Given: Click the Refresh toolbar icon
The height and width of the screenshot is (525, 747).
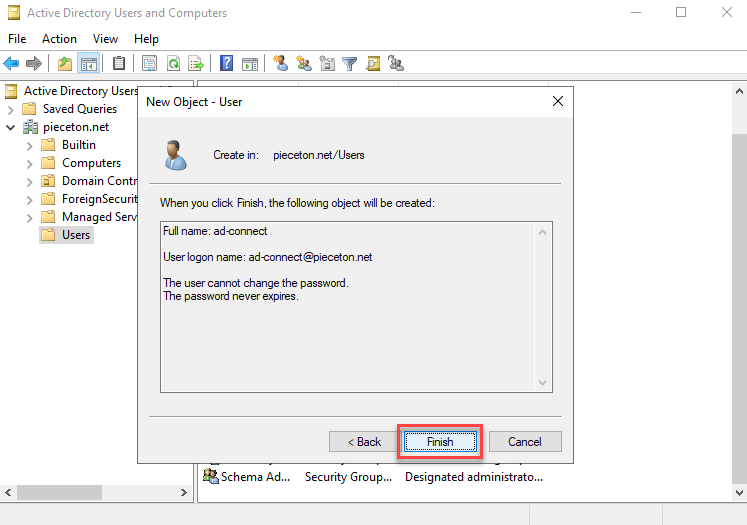Looking at the screenshot, I should pos(173,63).
